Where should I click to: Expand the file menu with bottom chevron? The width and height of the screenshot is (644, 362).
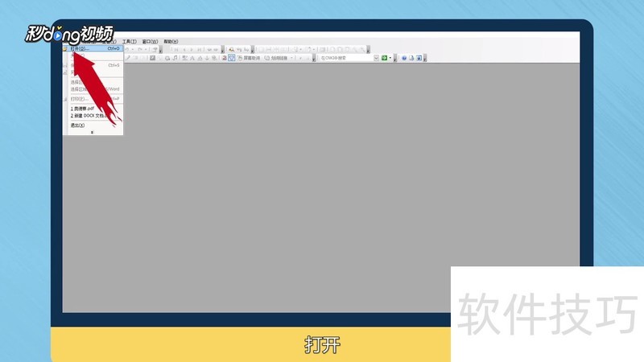(x=92, y=132)
